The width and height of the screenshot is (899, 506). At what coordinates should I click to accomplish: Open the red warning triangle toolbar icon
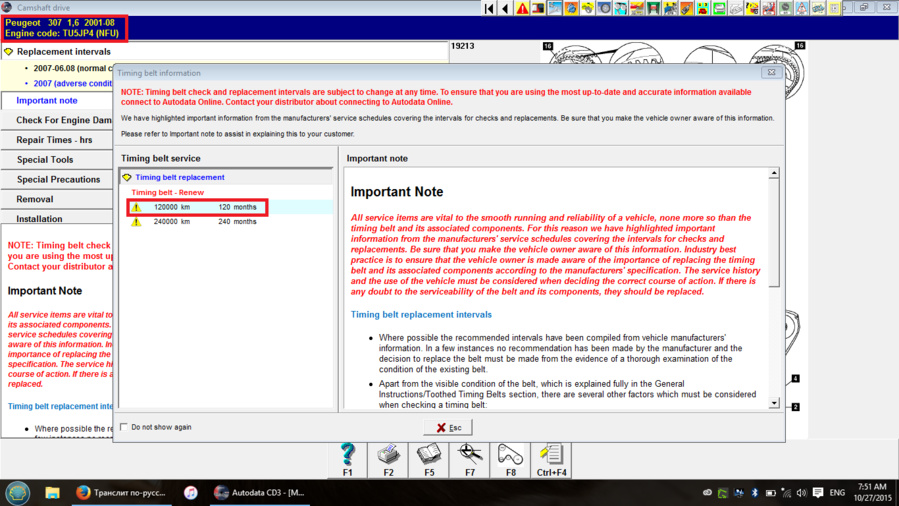tap(522, 8)
